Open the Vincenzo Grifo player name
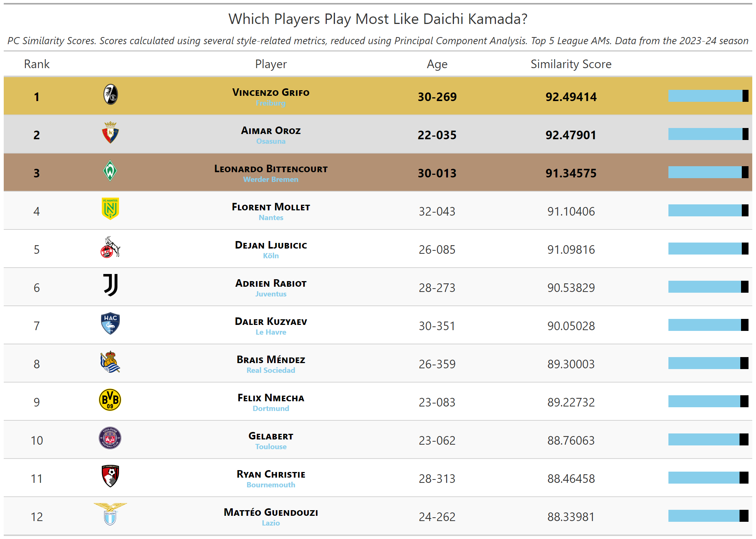 point(271,92)
